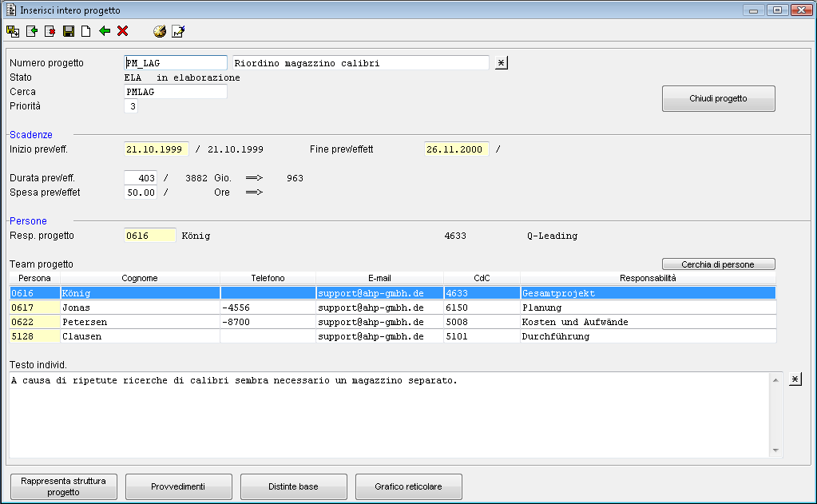Click the responsibility cell Durchführung
This screenshot has height=504, width=817.
coord(648,336)
